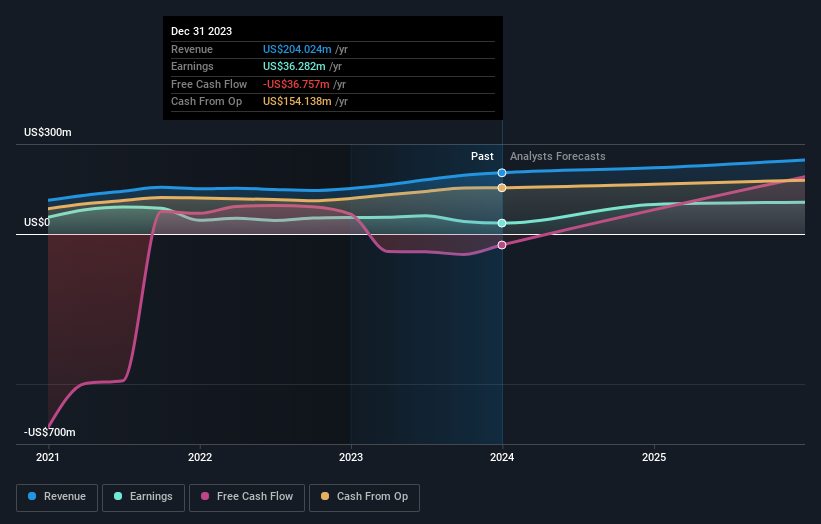Click the Analysts Forecasts label
This screenshot has width=821, height=524.
(x=558, y=156)
